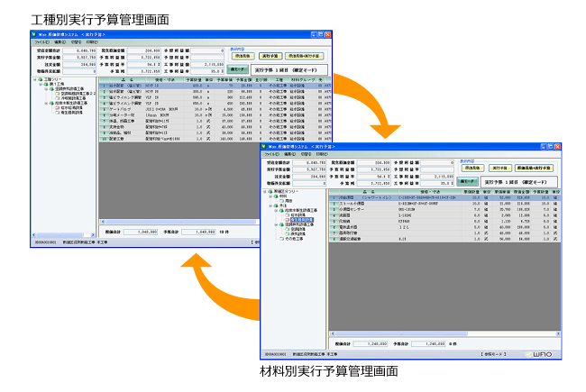586x392 pixels.
Task: Click the 工種ツリー root node icon
Action: pyautogui.click(x=40, y=79)
